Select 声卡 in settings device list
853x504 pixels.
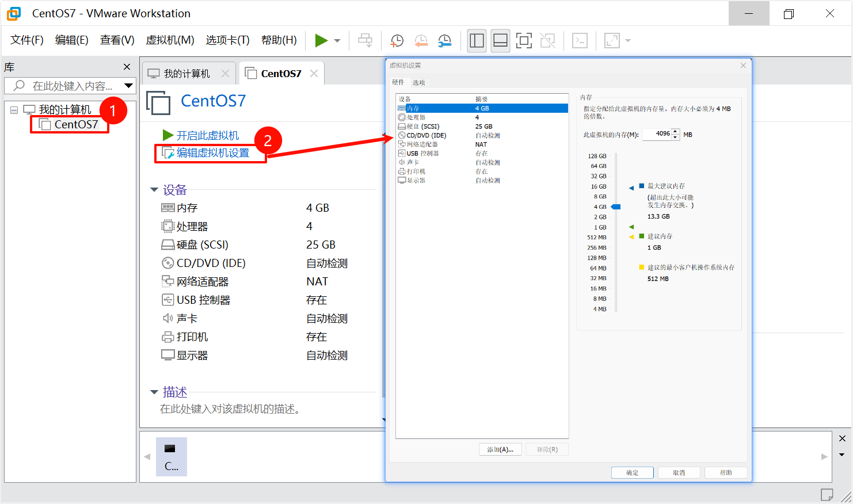(482, 162)
